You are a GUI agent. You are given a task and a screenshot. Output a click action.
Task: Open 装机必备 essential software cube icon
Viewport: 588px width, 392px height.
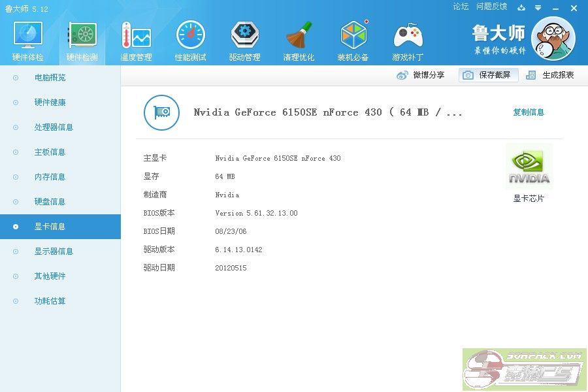click(353, 35)
